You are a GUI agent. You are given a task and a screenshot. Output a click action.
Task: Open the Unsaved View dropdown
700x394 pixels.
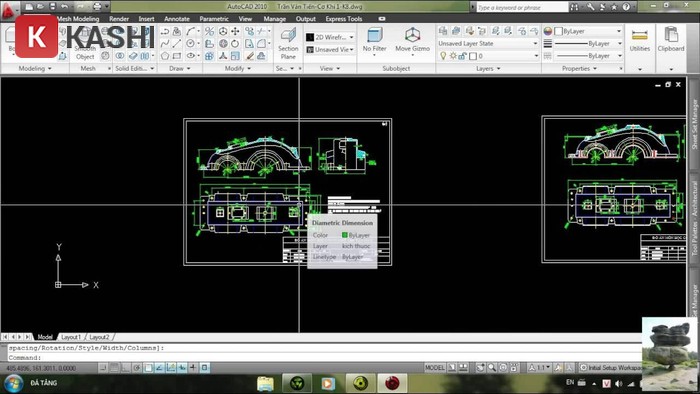click(x=330, y=50)
